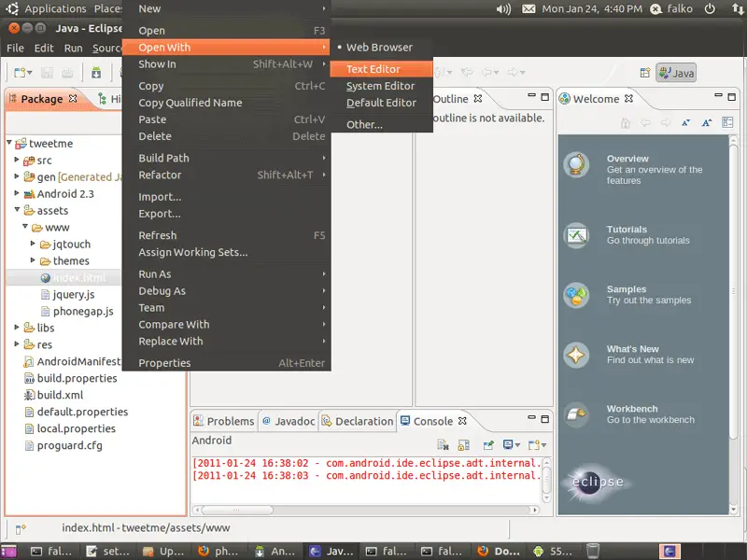Collapse the www folder arrow
Viewport: 747px width, 560px height.
[x=25, y=227]
